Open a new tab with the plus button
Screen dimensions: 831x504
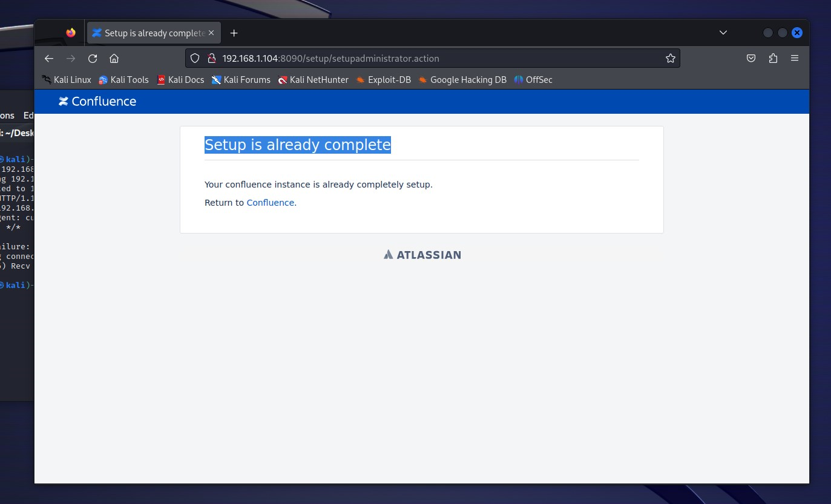[234, 33]
